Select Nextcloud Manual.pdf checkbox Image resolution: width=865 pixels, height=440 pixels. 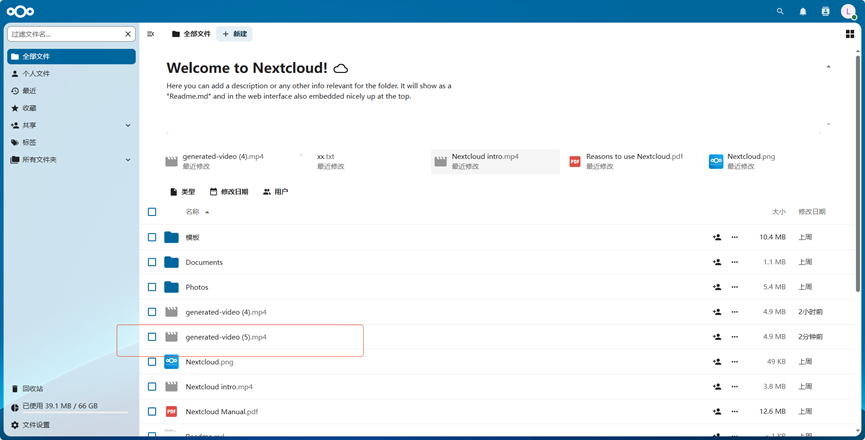point(152,412)
